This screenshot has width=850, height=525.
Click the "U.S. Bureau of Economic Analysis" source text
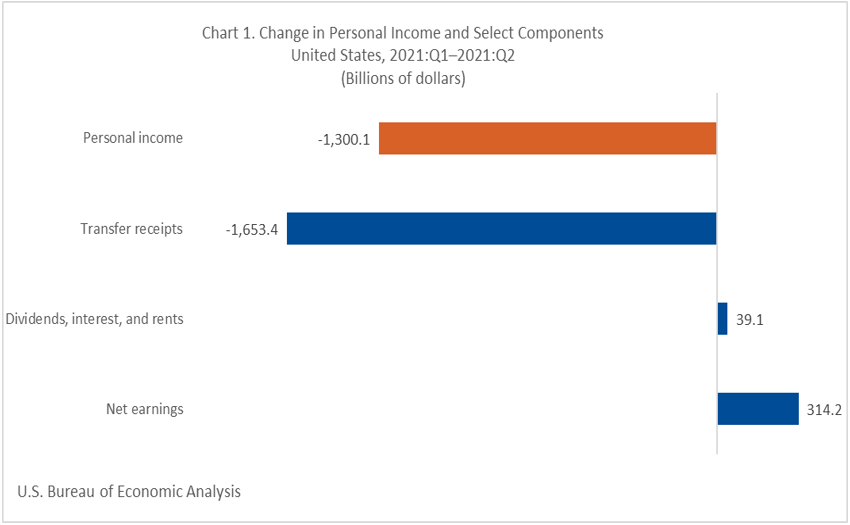pyautogui.click(x=129, y=492)
